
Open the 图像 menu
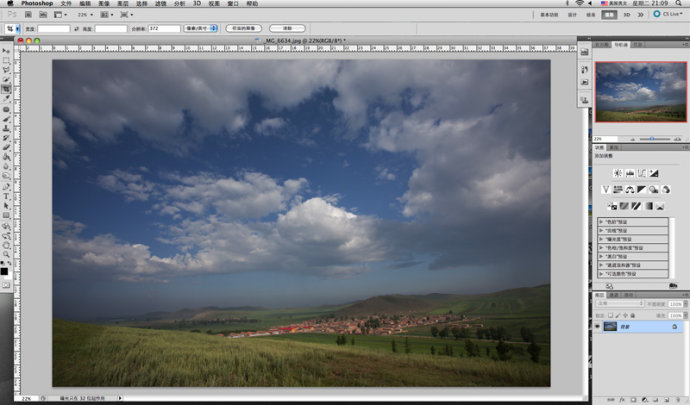(104, 4)
